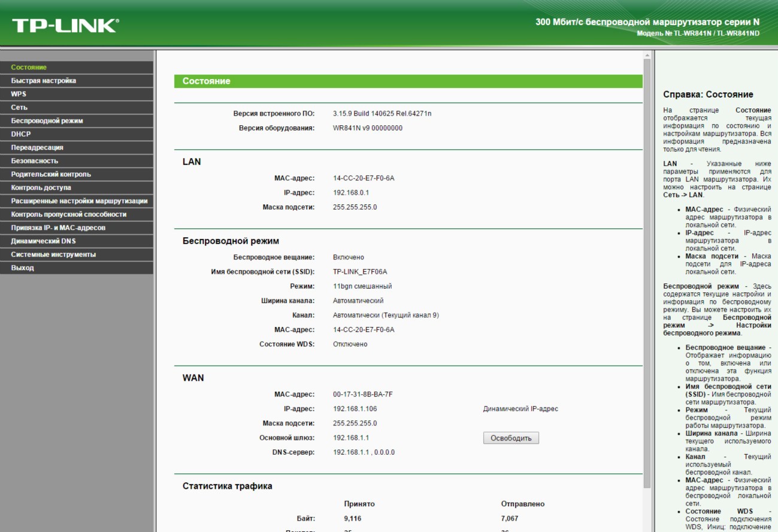Go to the Сеть section
778x532 pixels.
pyautogui.click(x=19, y=107)
